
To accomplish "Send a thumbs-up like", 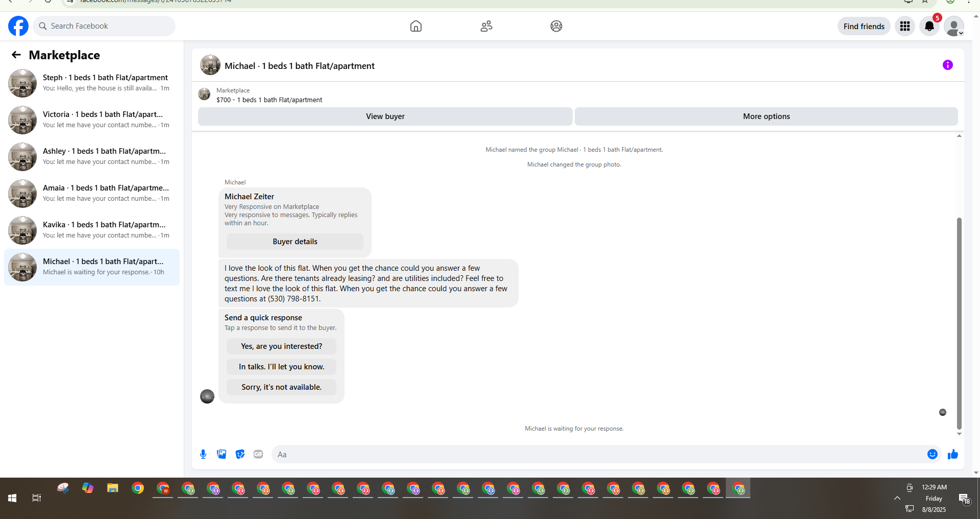I will [x=953, y=454].
